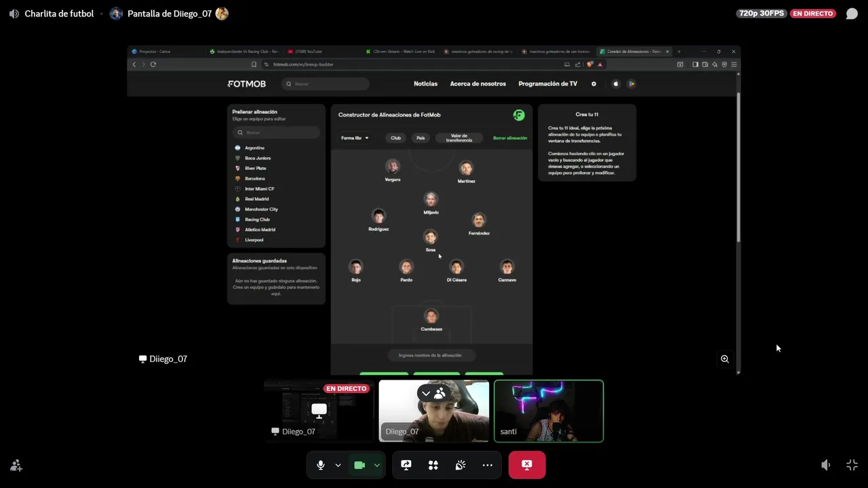Click the red disconnect button
This screenshot has height=488, width=868.
point(527,465)
